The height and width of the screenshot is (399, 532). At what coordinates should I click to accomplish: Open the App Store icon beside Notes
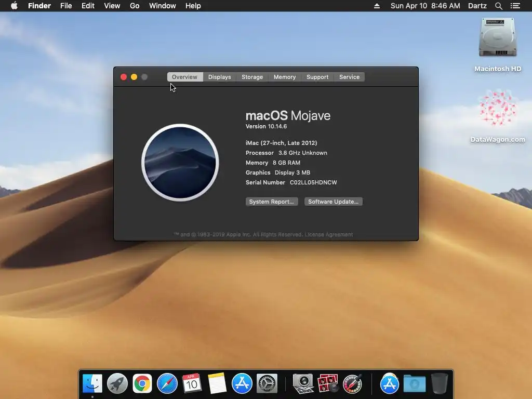242,383
